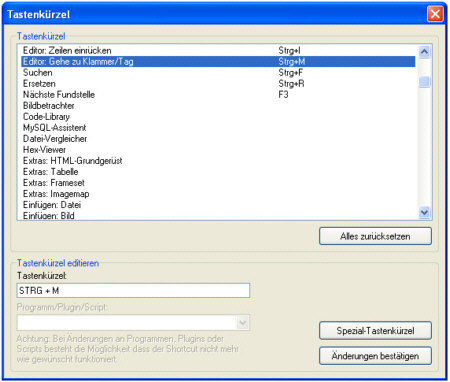Select 'Einfügen: Bild' entry
This screenshot has height=382, width=450.
click(x=218, y=215)
